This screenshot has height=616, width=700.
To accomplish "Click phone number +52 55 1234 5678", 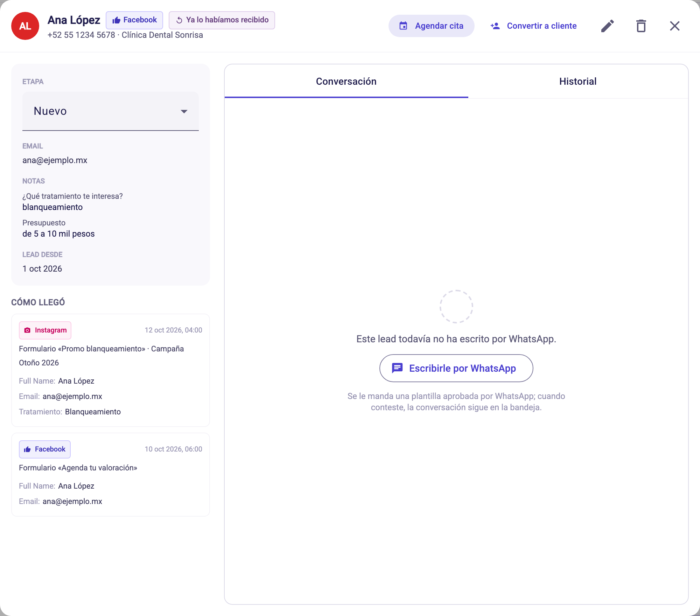I will [81, 35].
